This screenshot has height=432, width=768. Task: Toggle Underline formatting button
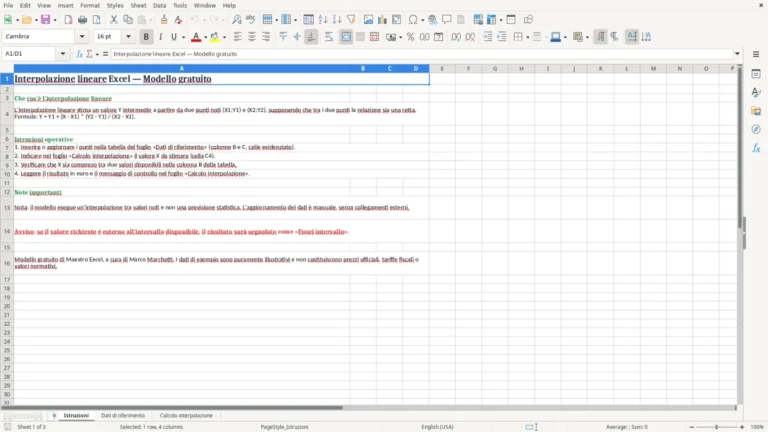point(173,37)
